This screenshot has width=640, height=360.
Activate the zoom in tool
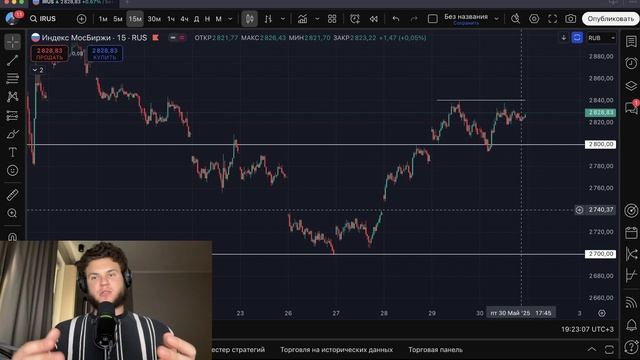(x=13, y=213)
